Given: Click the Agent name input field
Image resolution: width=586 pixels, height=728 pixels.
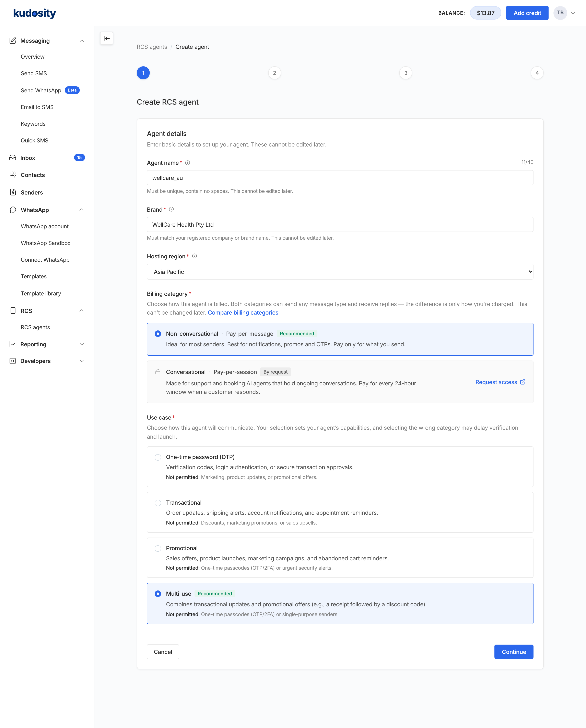Looking at the screenshot, I should coord(340,178).
